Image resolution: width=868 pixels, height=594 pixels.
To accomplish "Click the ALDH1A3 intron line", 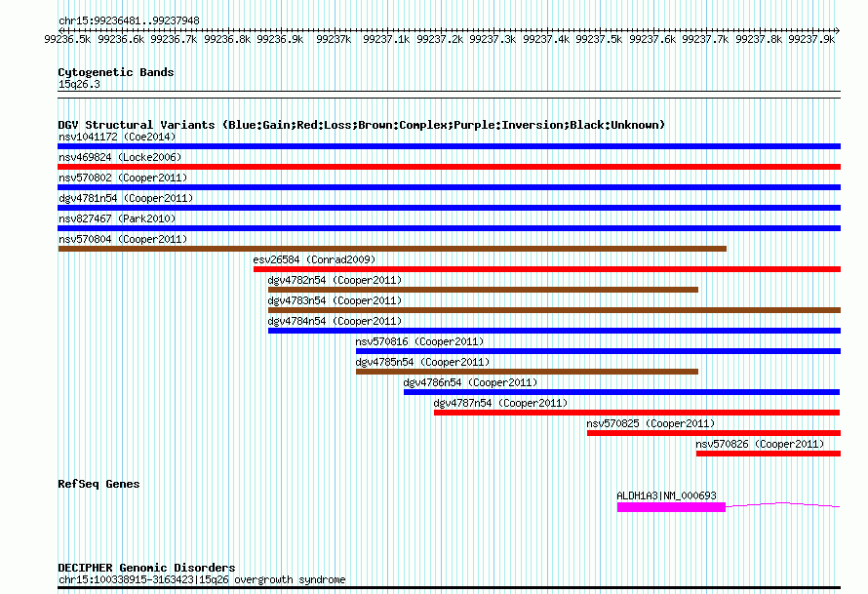I will [783, 504].
